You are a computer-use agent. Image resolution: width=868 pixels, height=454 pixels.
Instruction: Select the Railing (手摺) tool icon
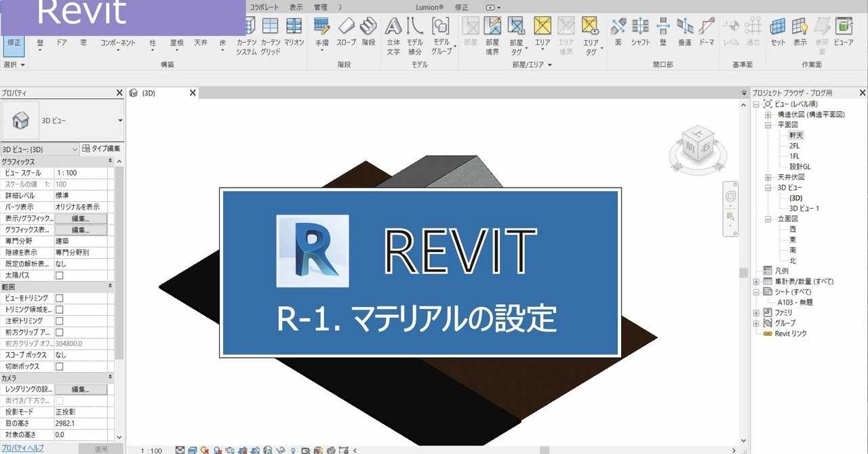[322, 26]
